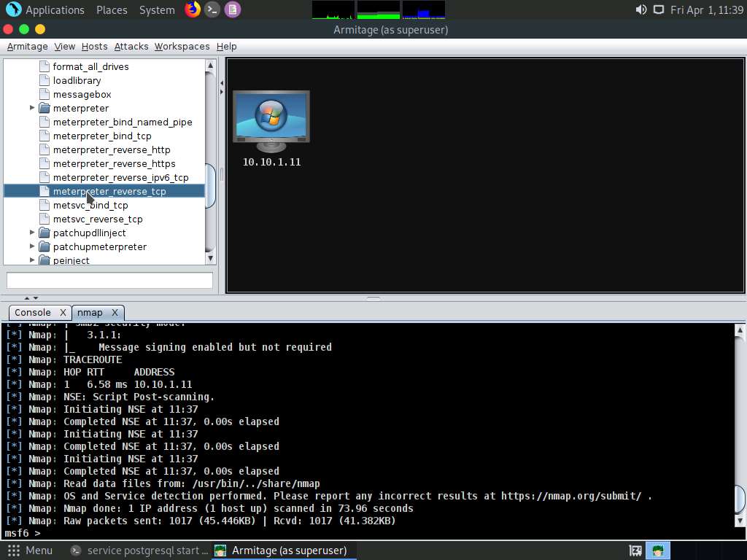Click the network display icon in tray

tap(658, 9)
